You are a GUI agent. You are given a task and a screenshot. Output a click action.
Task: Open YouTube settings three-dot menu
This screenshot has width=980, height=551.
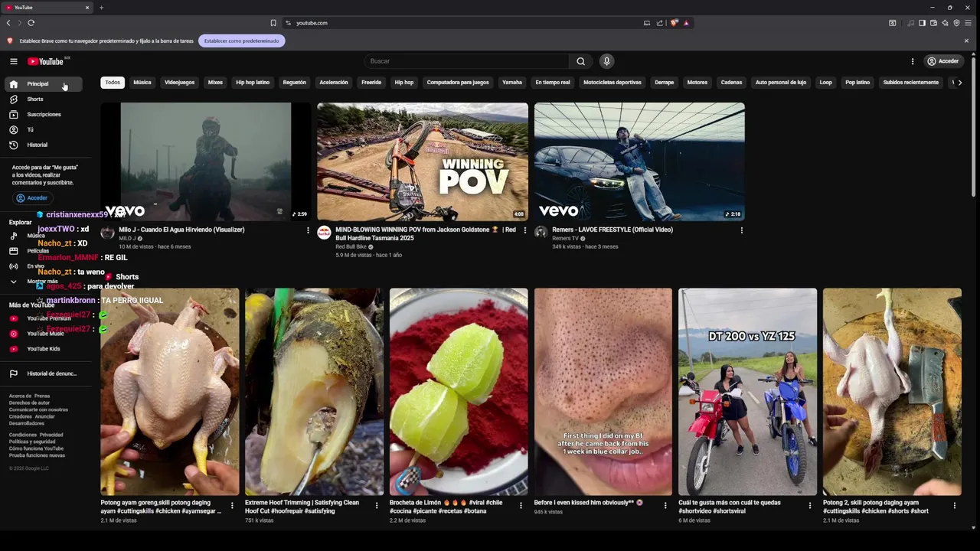[x=912, y=61]
